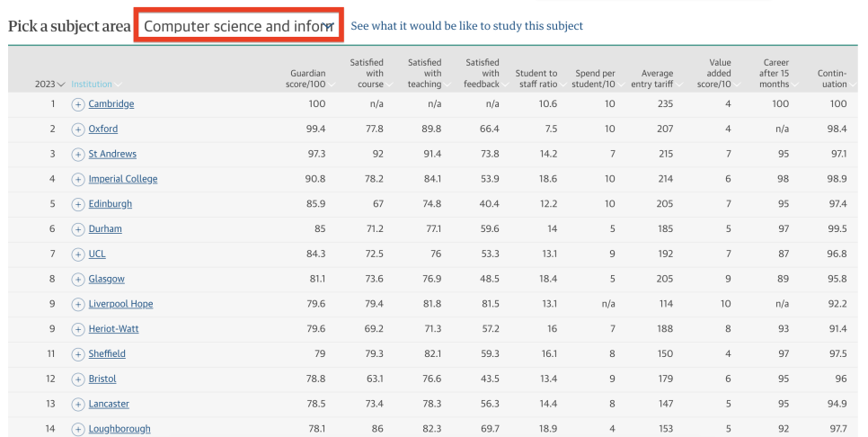The image size is (868, 437).
Task: Select Imperial College's score 90.8
Action: click(315, 179)
